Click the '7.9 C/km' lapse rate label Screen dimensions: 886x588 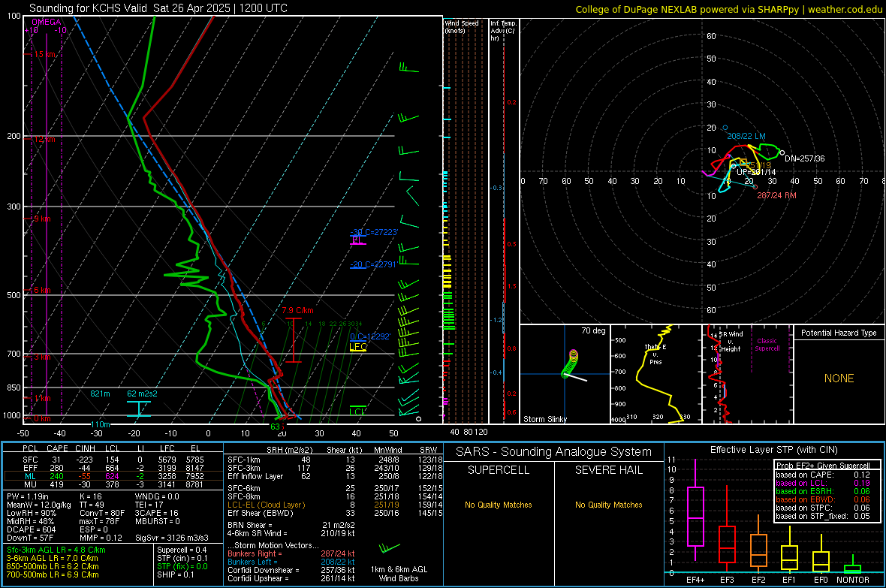297,310
